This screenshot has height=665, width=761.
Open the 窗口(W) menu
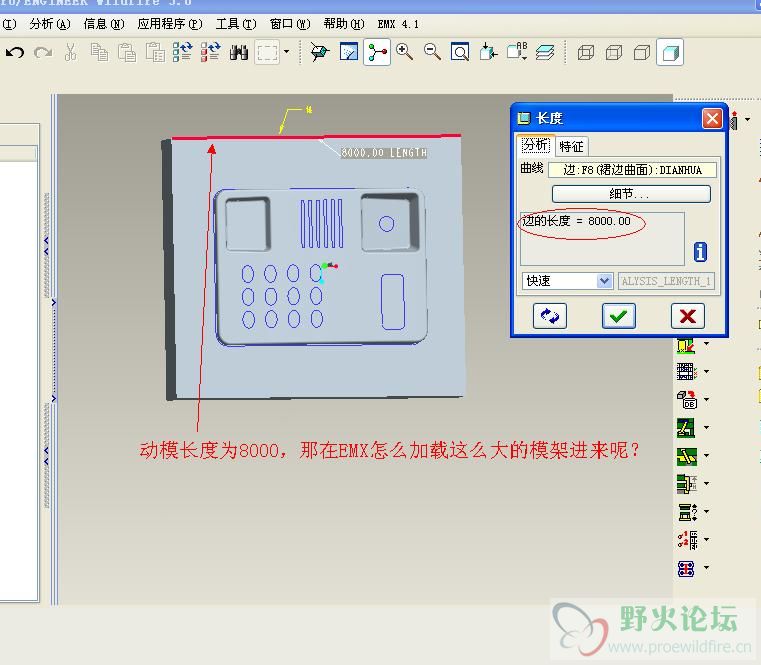[x=290, y=24]
